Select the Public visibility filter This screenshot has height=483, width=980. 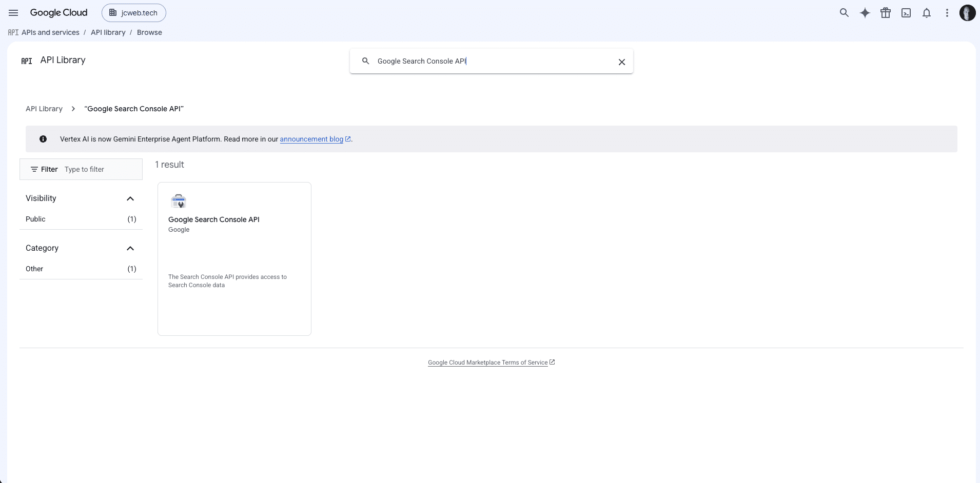(x=81, y=219)
